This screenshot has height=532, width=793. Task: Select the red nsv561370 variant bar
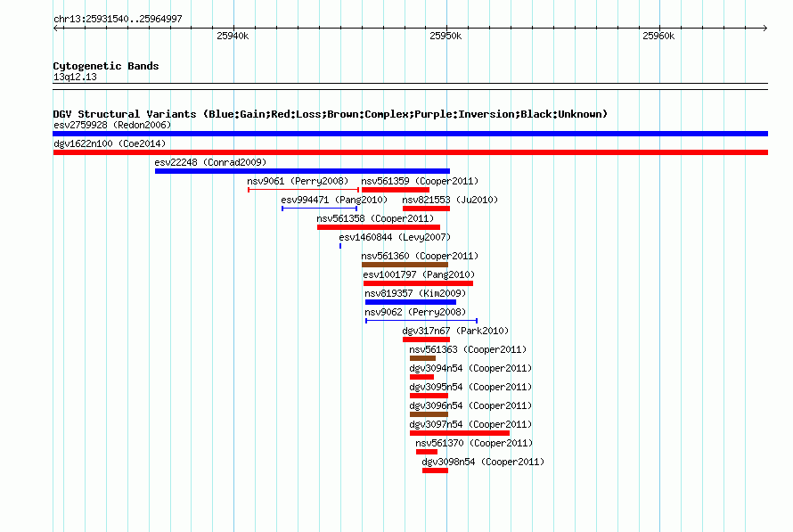click(x=427, y=452)
